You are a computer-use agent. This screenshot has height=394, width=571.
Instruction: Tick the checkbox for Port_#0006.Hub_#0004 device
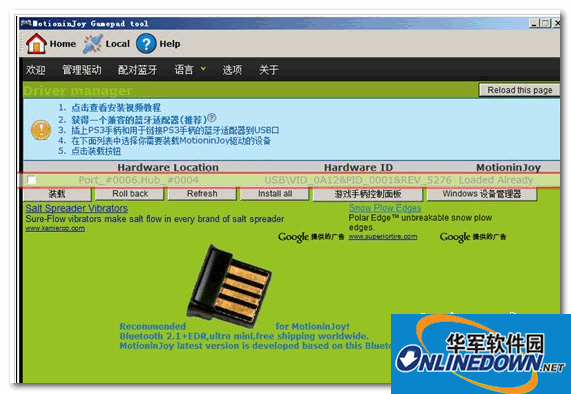[x=32, y=180]
